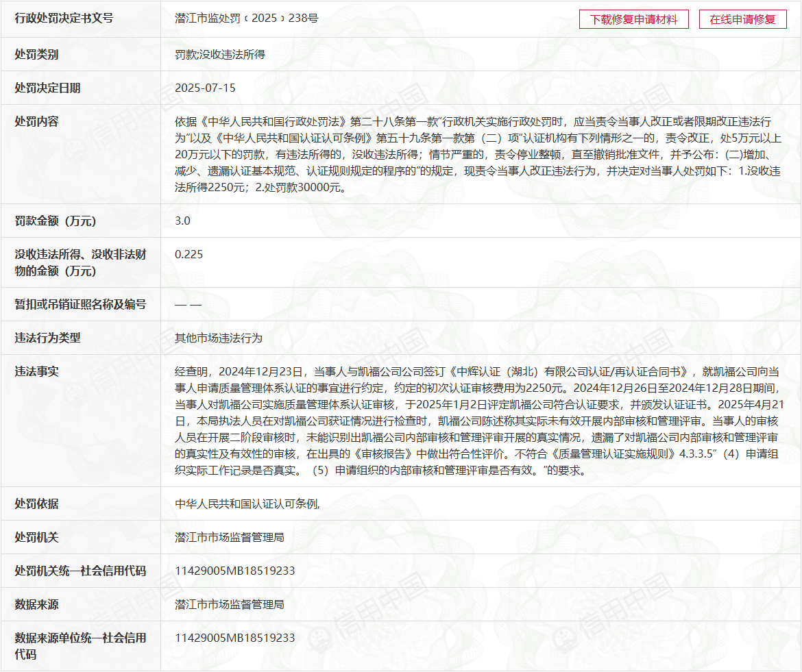Select the confiscated amount value 0.225

point(189,254)
